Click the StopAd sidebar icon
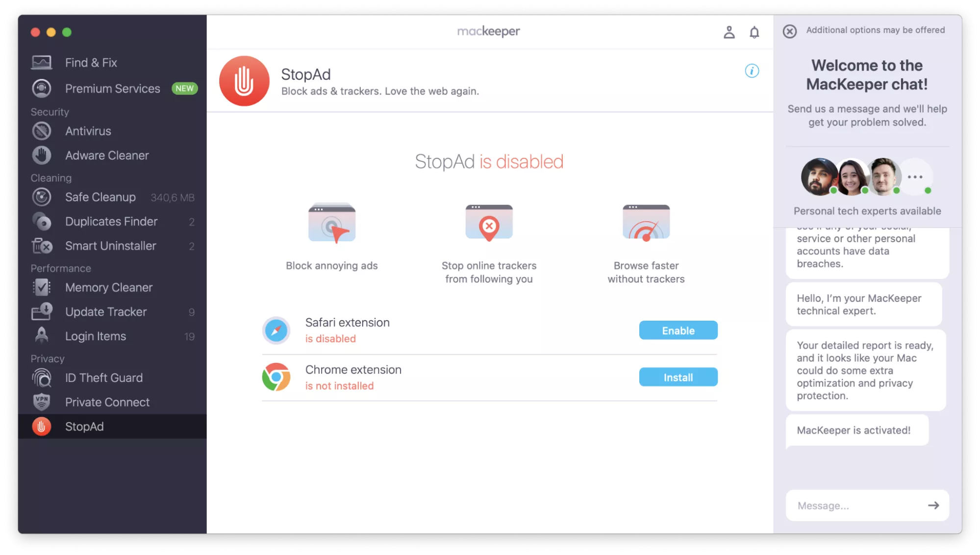This screenshot has height=555, width=980. click(x=42, y=426)
